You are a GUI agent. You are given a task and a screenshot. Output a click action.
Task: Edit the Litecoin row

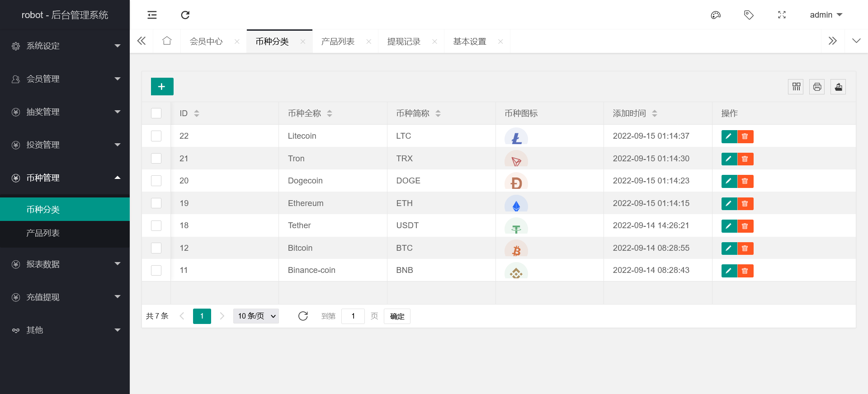coord(729,136)
